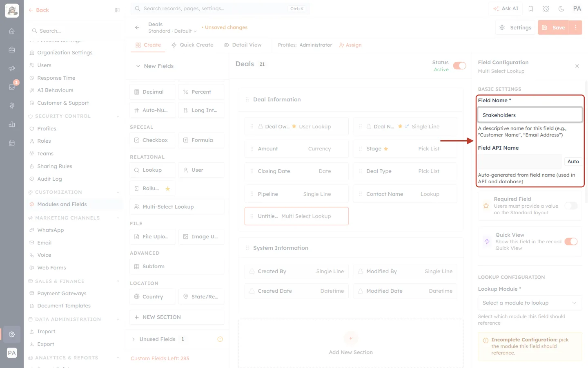Open the Home icon in the left rail

12,31
